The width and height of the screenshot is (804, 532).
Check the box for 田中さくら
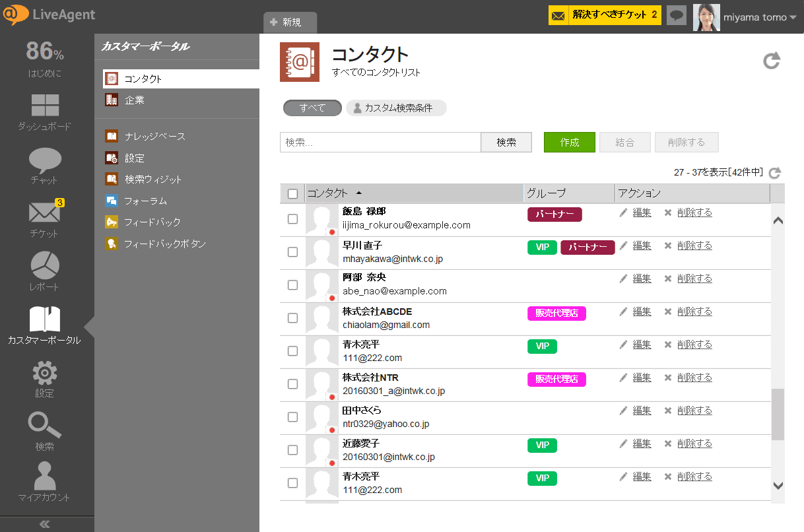292,417
